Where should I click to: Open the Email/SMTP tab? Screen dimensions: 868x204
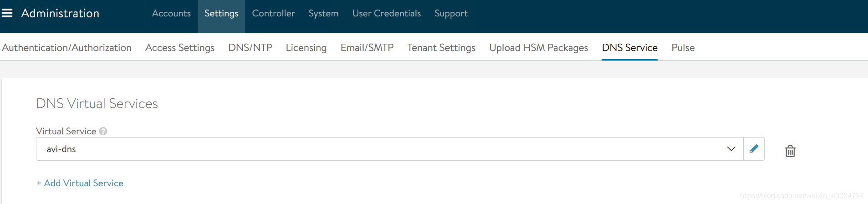pos(367,47)
